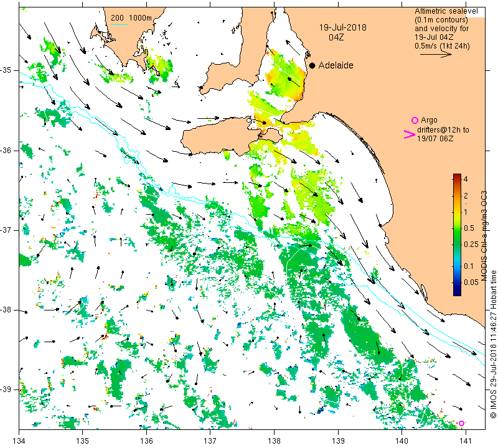Click the cyan isobath legend line
This screenshot has width=498, height=448.
click(x=120, y=24)
